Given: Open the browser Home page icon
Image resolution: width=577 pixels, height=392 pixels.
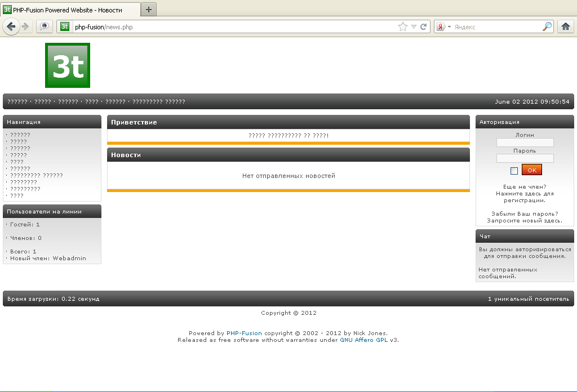Looking at the screenshot, I should pyautogui.click(x=566, y=26).
